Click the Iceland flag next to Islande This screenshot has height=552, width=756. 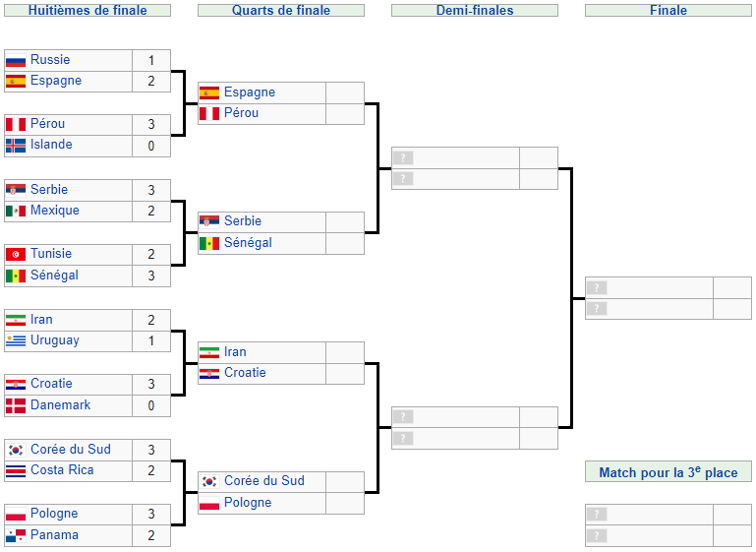pyautogui.click(x=16, y=145)
